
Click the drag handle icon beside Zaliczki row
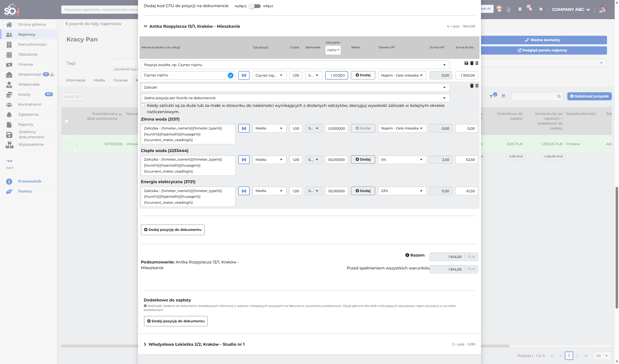tap(477, 86)
